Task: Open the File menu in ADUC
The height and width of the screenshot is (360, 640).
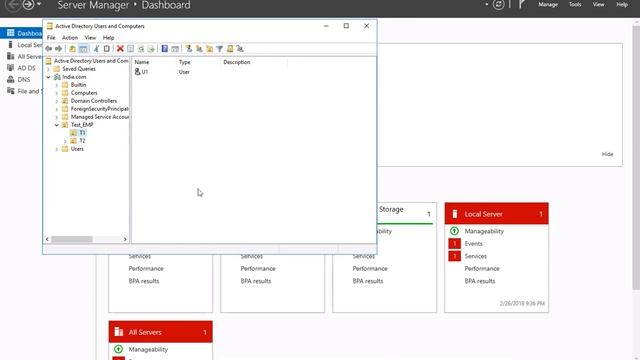Action: pos(51,38)
